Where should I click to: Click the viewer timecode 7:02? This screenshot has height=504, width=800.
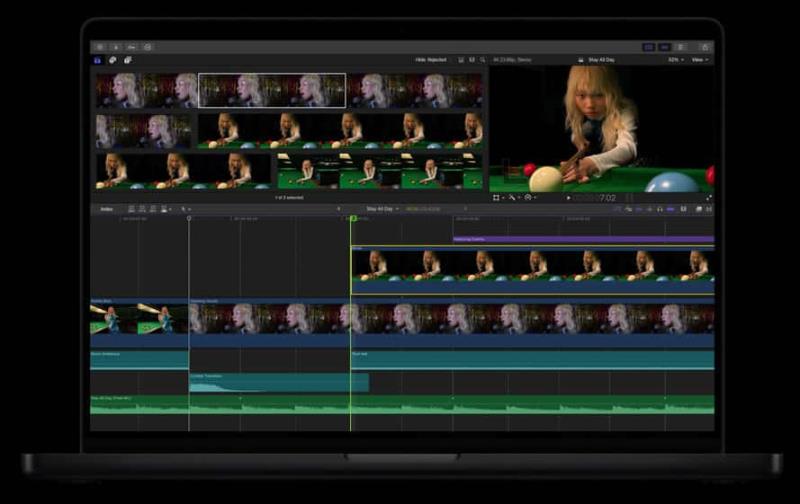(608, 198)
